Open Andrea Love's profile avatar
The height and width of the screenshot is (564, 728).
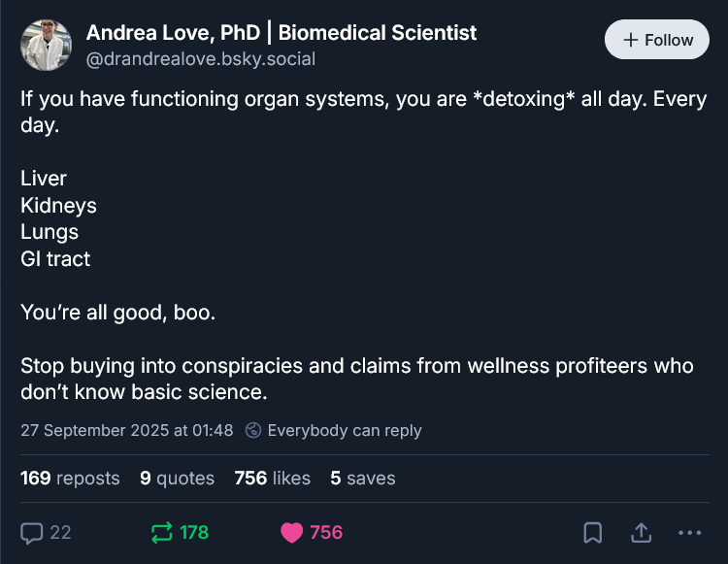click(46, 45)
